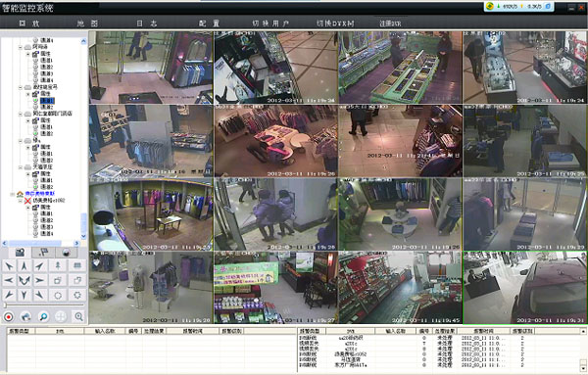This screenshot has width=588, height=375.
Task: Click the 切换用户 menu button
Action: [x=270, y=23]
